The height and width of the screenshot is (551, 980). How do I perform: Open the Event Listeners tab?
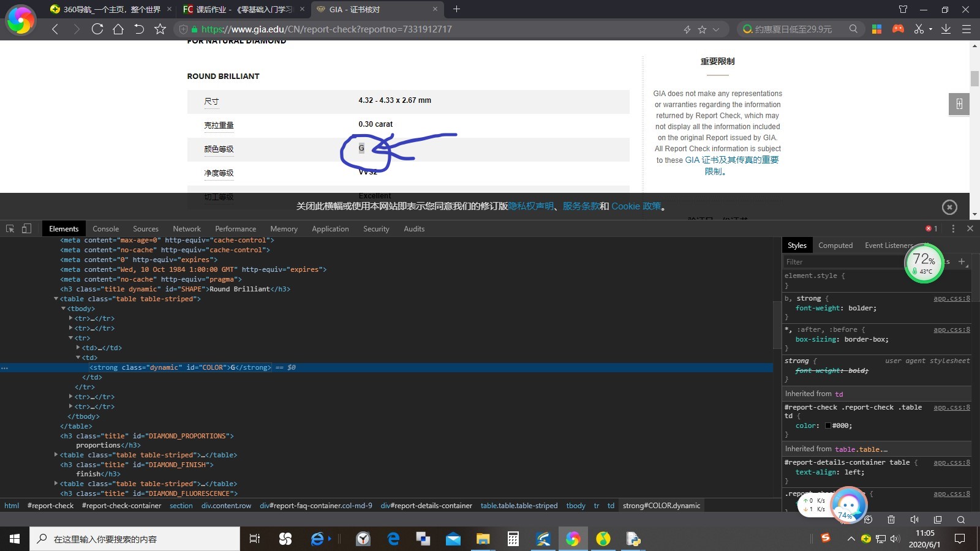(x=888, y=246)
